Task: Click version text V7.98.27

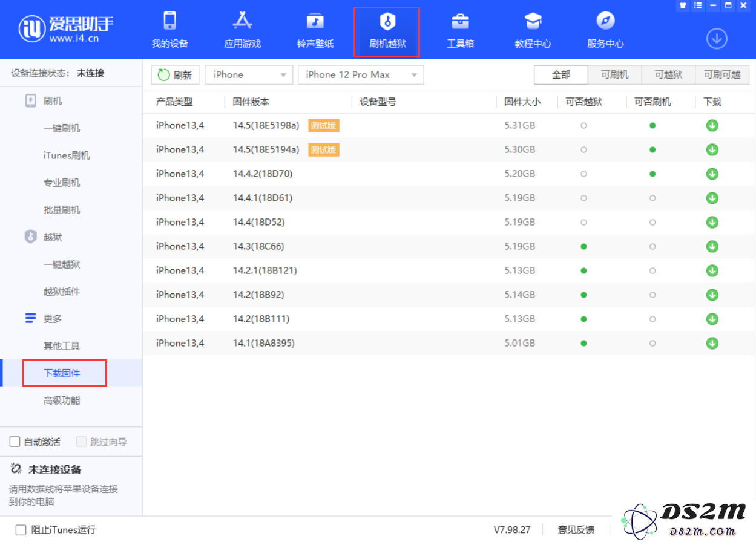Action: click(512, 530)
